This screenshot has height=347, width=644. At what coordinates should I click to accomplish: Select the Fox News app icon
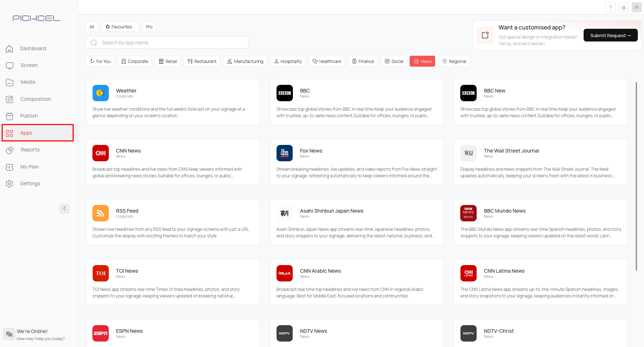tap(285, 153)
